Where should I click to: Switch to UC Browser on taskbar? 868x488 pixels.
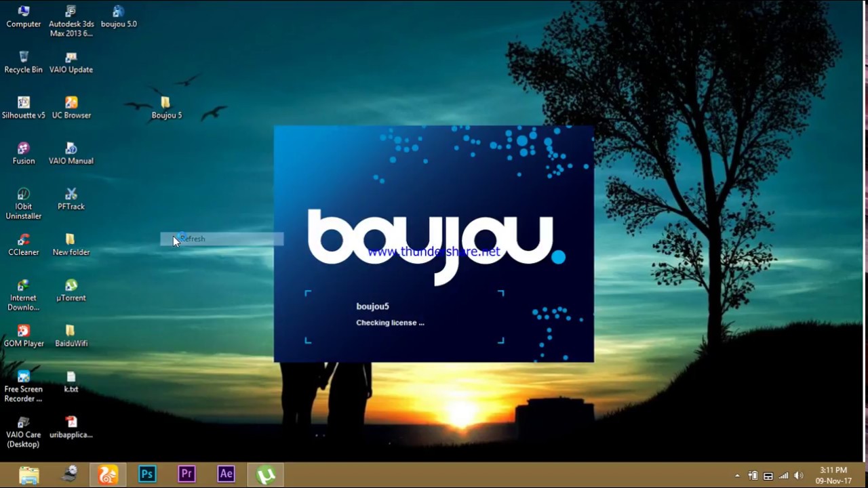click(108, 474)
